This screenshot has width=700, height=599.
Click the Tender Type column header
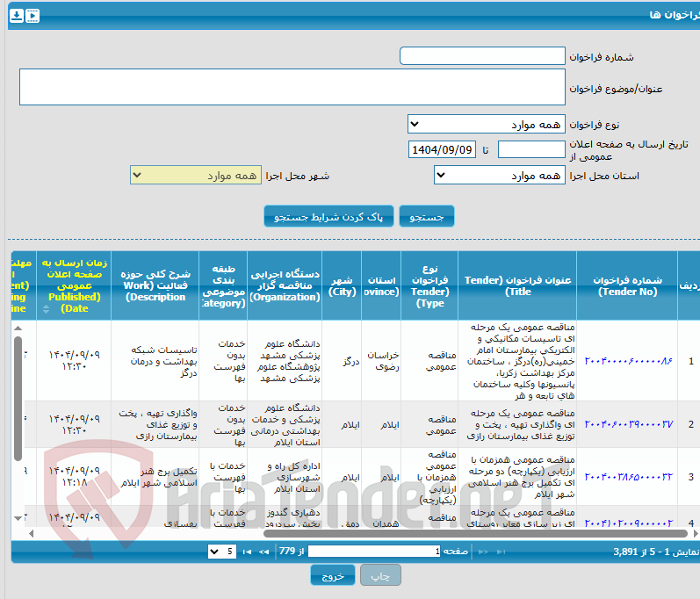[429, 285]
